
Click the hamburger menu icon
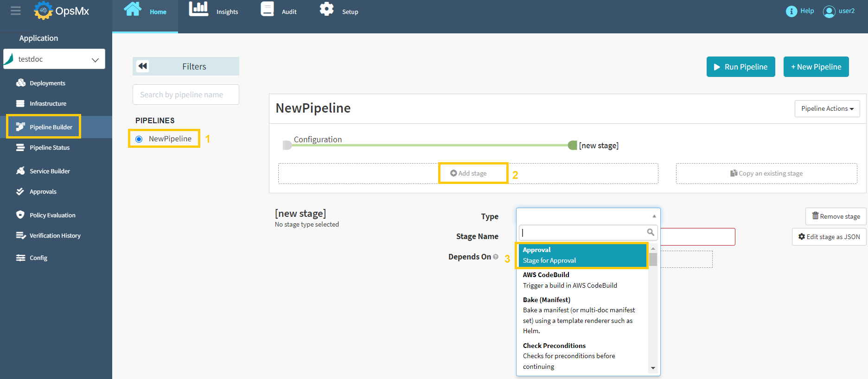[16, 11]
